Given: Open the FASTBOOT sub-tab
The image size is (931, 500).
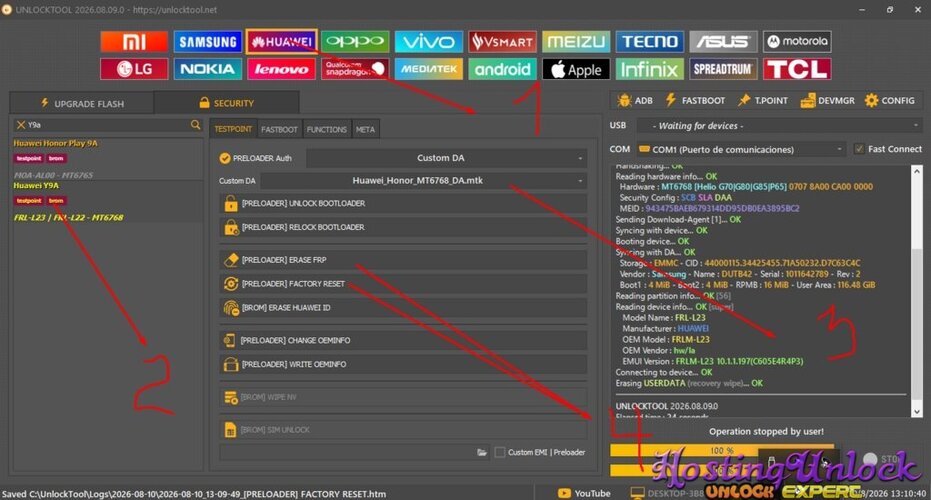Looking at the screenshot, I should 279,129.
